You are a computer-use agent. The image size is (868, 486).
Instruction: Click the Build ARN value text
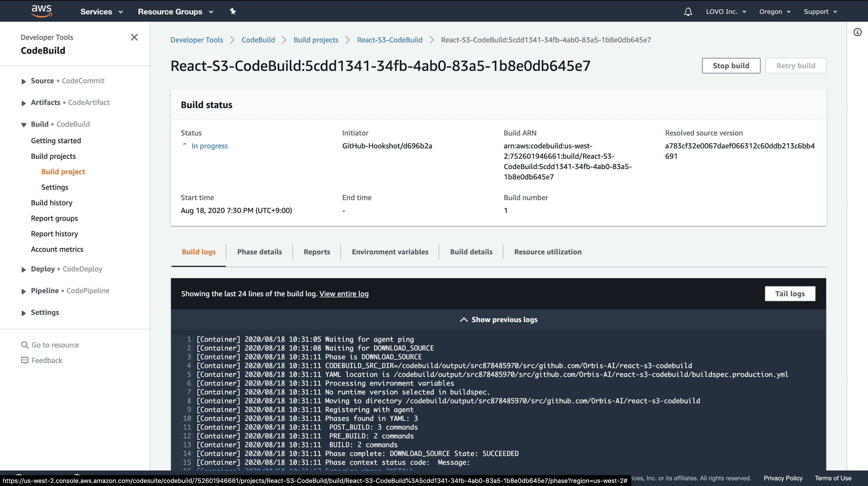click(568, 162)
